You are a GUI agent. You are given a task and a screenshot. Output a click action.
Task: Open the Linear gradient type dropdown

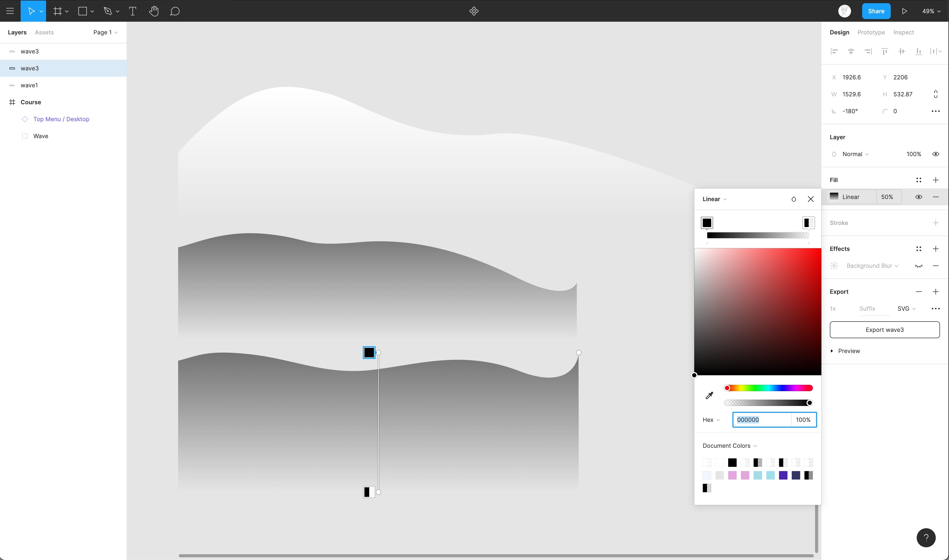(714, 199)
